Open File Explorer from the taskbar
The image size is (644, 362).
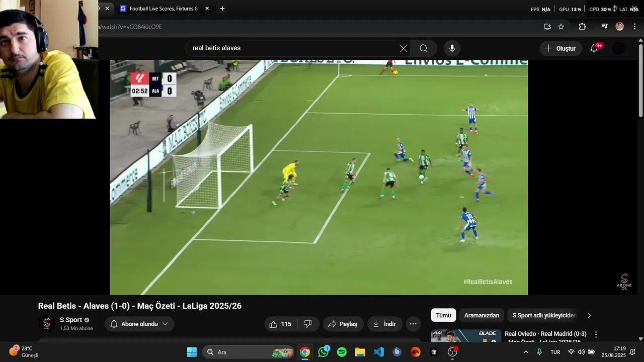click(x=360, y=352)
